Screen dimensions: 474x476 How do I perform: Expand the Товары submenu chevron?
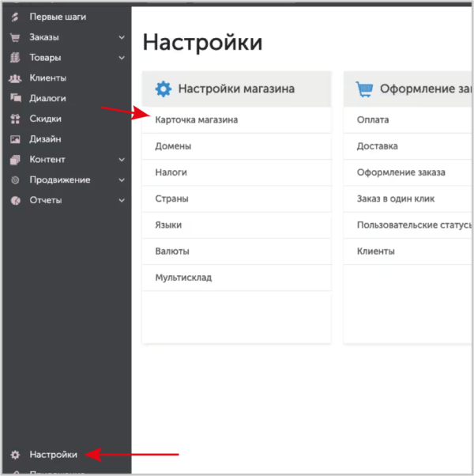122,58
